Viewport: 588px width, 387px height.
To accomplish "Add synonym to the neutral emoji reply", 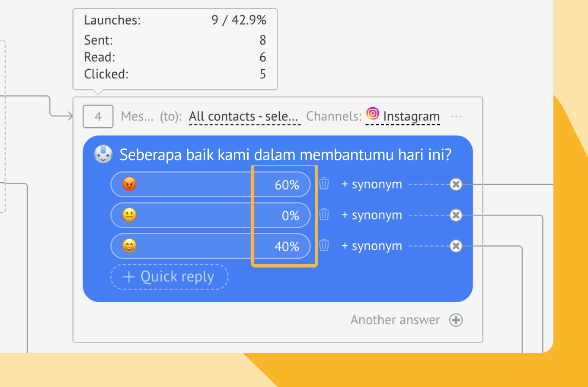I will (372, 215).
